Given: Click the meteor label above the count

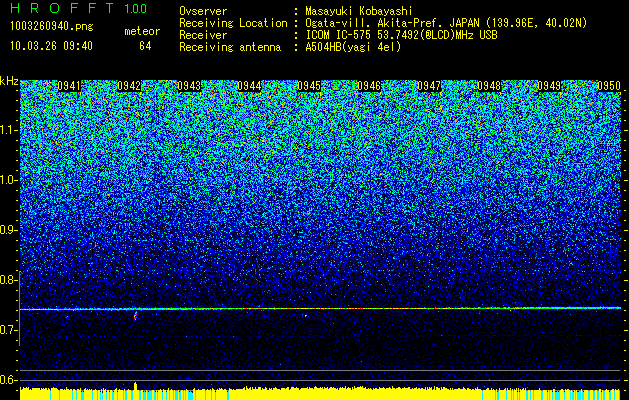Looking at the screenshot, I should tap(142, 31).
